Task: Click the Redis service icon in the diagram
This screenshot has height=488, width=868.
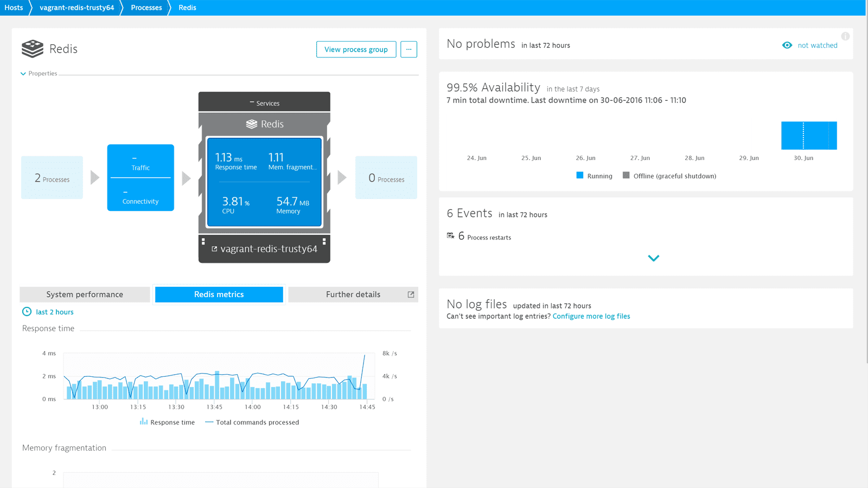Action: point(252,124)
